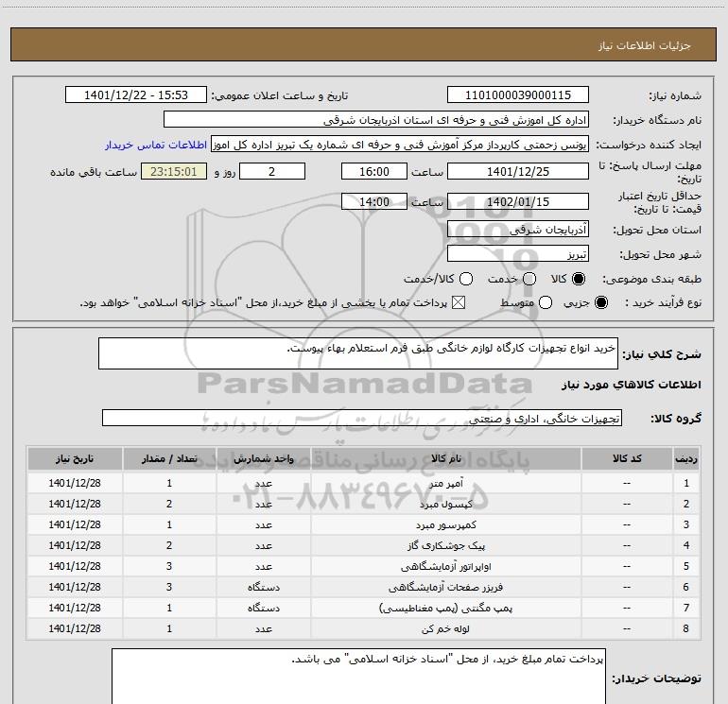Open buyer contact info link اطلاعات تماس خریدار

156,145
